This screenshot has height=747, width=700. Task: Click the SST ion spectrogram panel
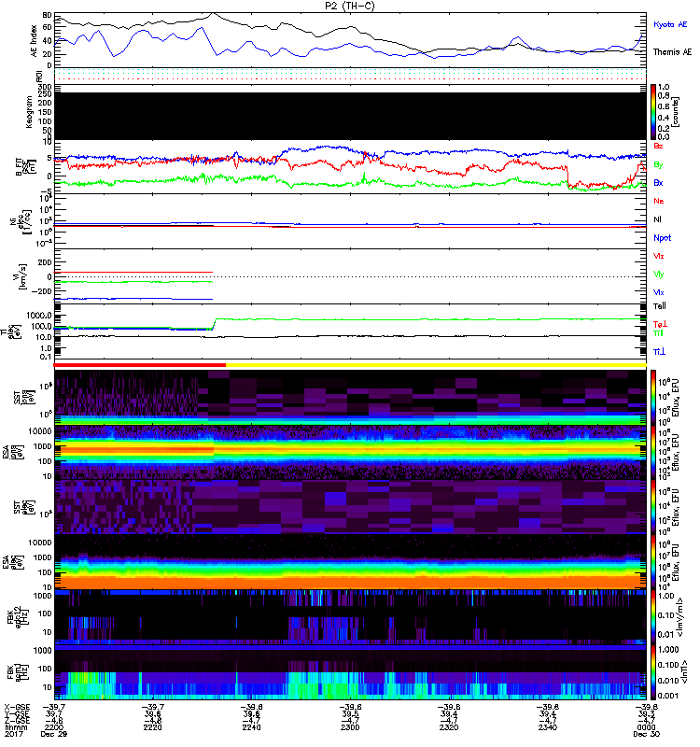(350, 397)
